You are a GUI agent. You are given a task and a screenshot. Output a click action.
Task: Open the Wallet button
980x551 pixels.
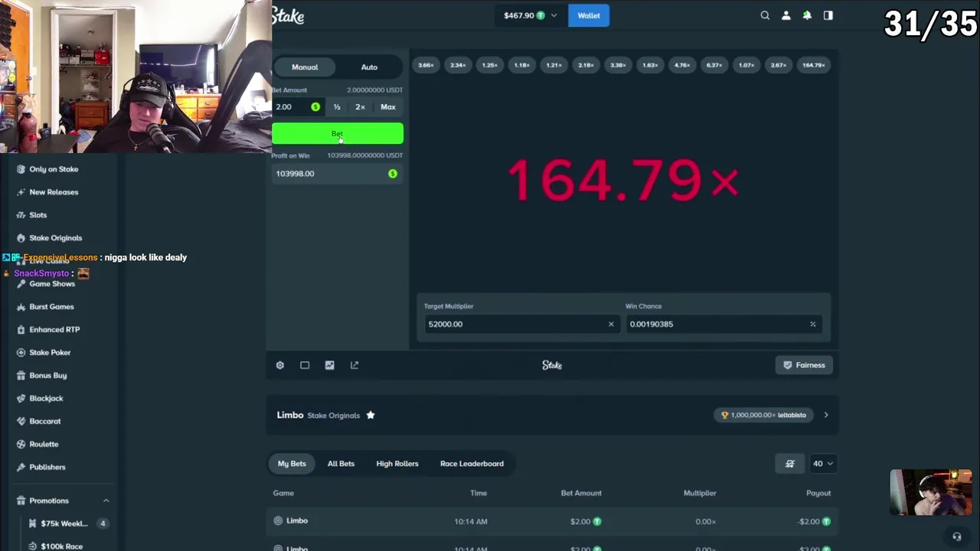[x=589, y=15]
